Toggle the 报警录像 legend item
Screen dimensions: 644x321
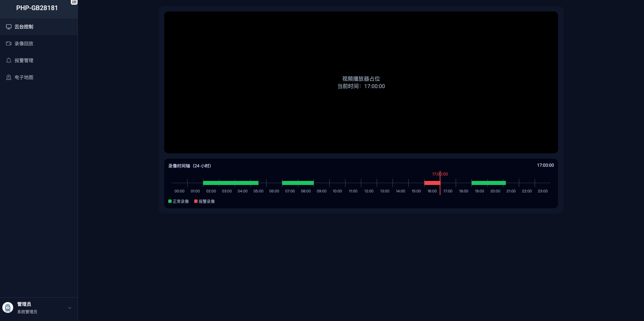tap(204, 201)
